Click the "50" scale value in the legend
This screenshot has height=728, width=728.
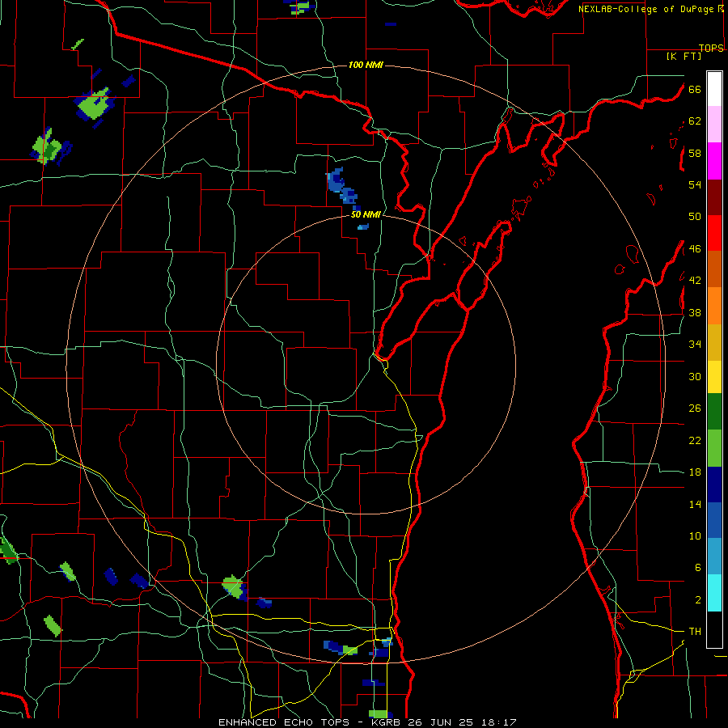click(695, 217)
